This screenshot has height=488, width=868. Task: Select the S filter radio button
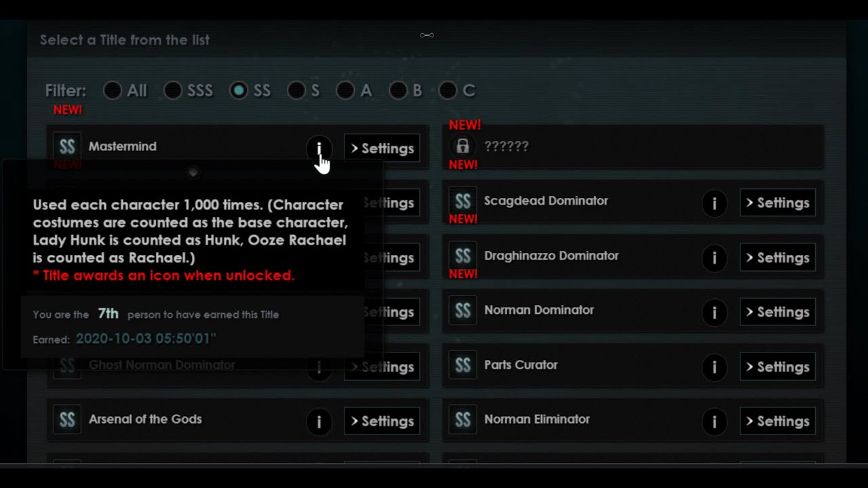(x=296, y=90)
